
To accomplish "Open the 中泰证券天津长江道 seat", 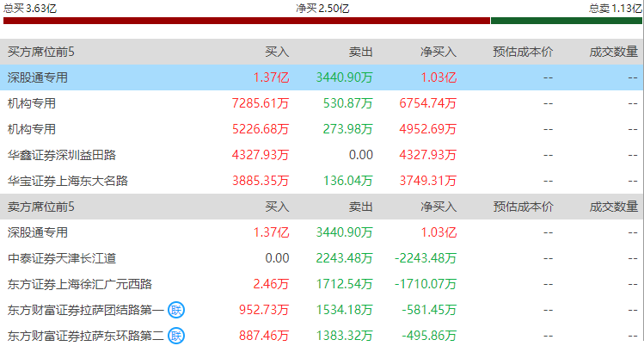I will click(62, 258).
